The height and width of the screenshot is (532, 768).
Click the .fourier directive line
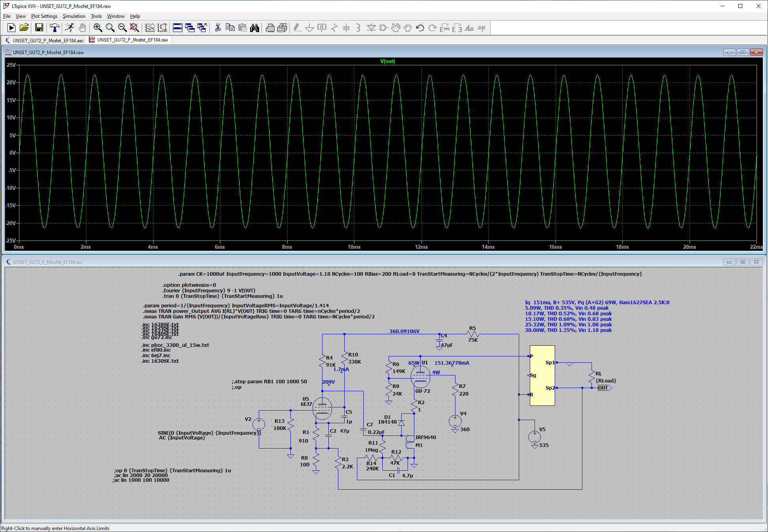209,290
